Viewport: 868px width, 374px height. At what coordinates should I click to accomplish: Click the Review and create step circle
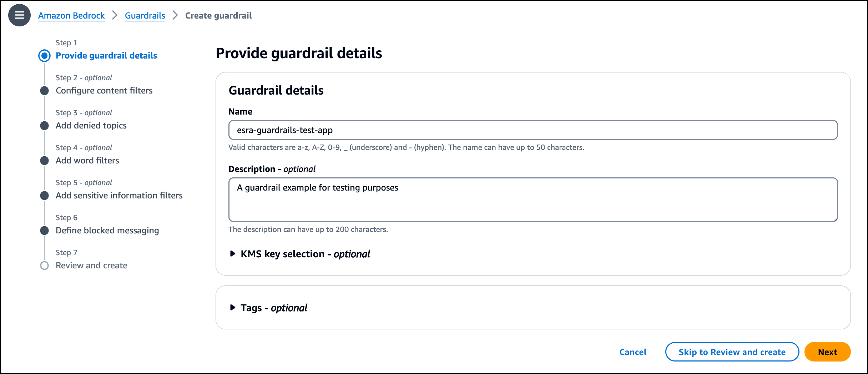(45, 266)
